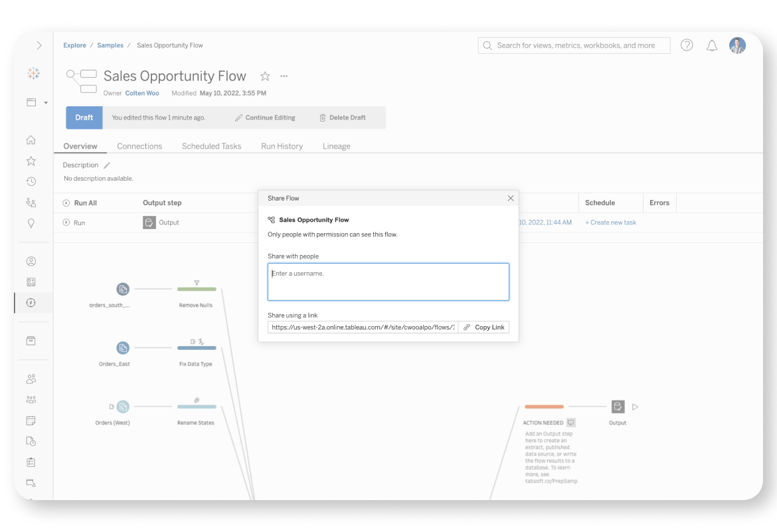Image resolution: width=777 pixels, height=532 pixels.
Task: Open the Explore compass icon in sidebar
Action: pyautogui.click(x=31, y=303)
